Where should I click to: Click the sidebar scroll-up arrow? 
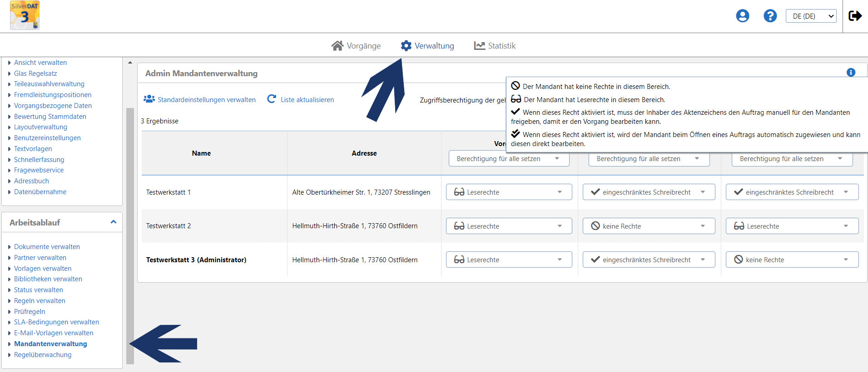pos(130,63)
